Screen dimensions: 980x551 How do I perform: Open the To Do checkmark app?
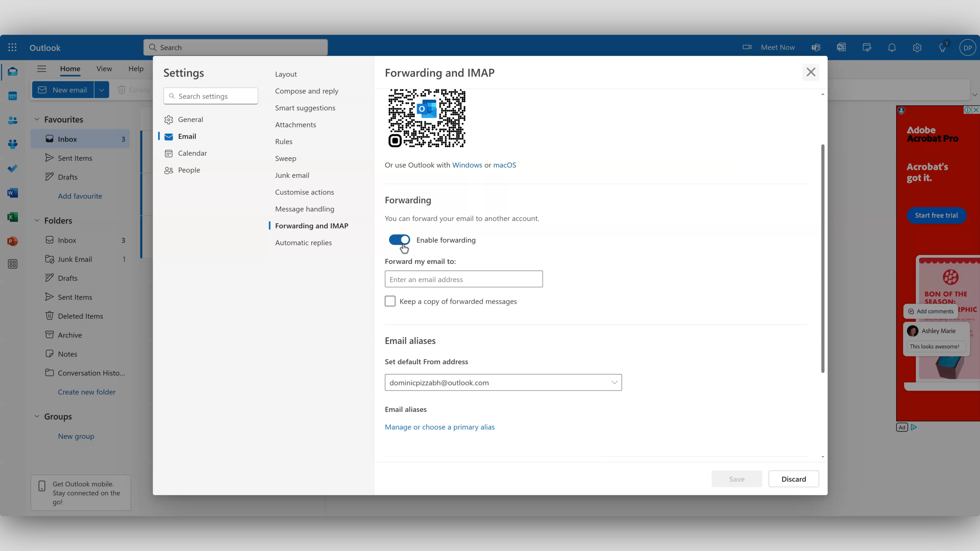[x=13, y=168]
